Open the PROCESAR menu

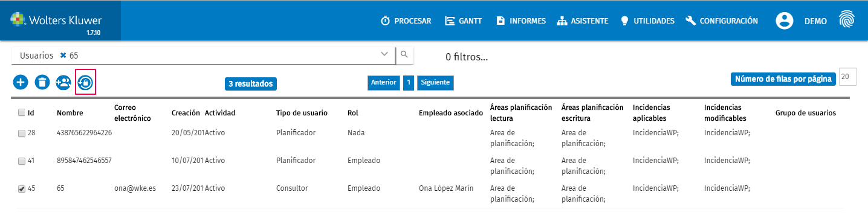click(406, 21)
